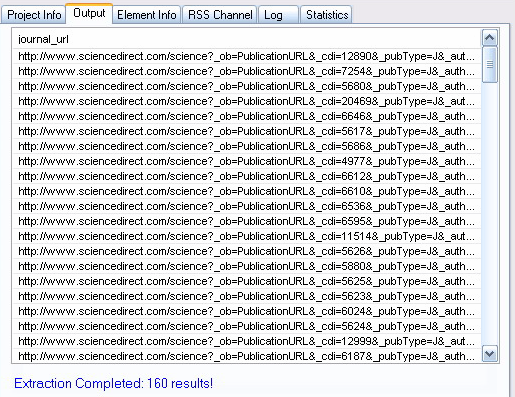
Task: Select the URL row with cdi=12890
Action: pyautogui.click(x=246, y=56)
